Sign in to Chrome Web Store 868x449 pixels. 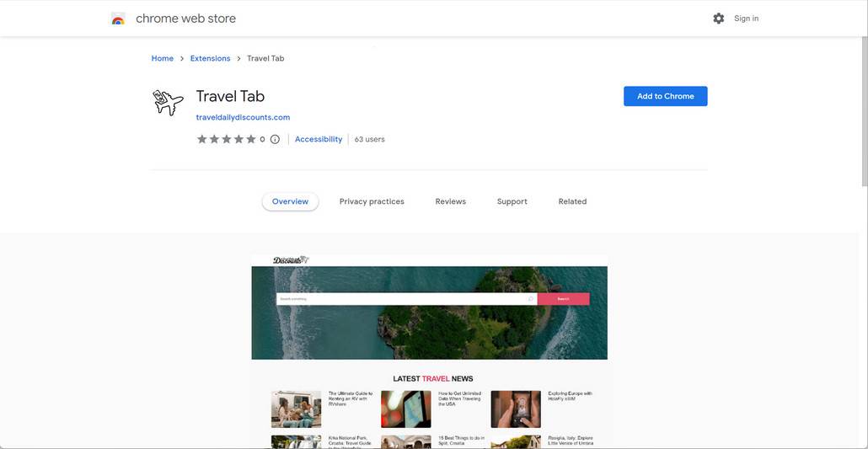click(746, 19)
